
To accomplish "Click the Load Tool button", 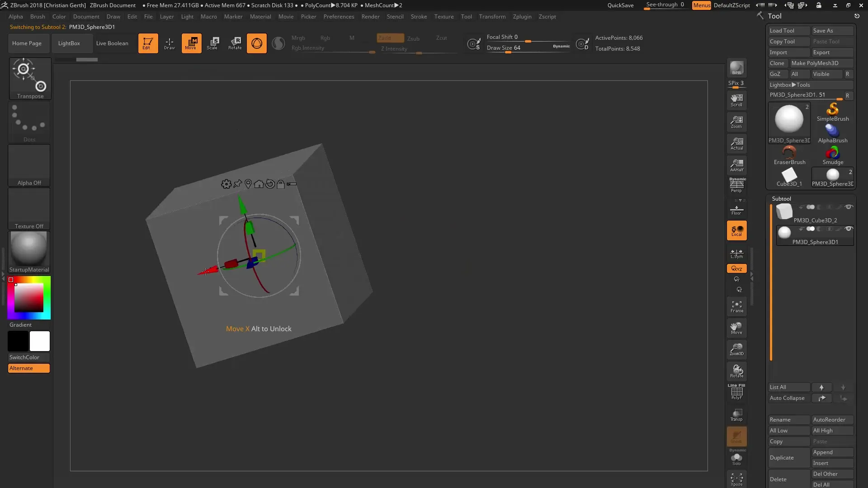I will (789, 31).
